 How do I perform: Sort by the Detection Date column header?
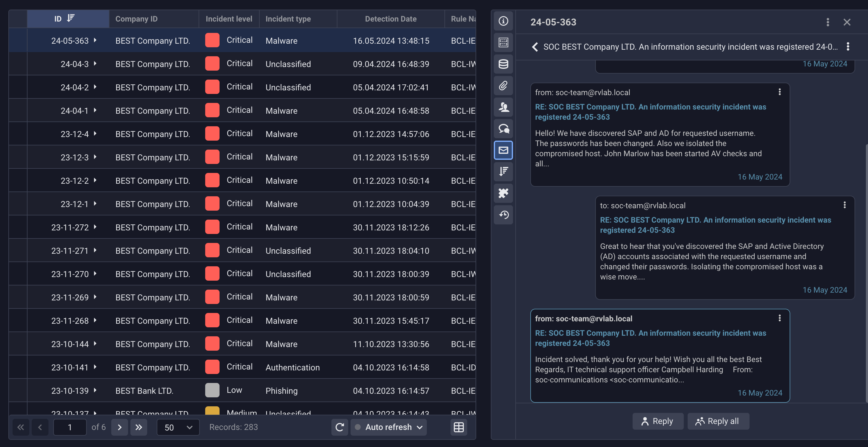[x=391, y=19]
